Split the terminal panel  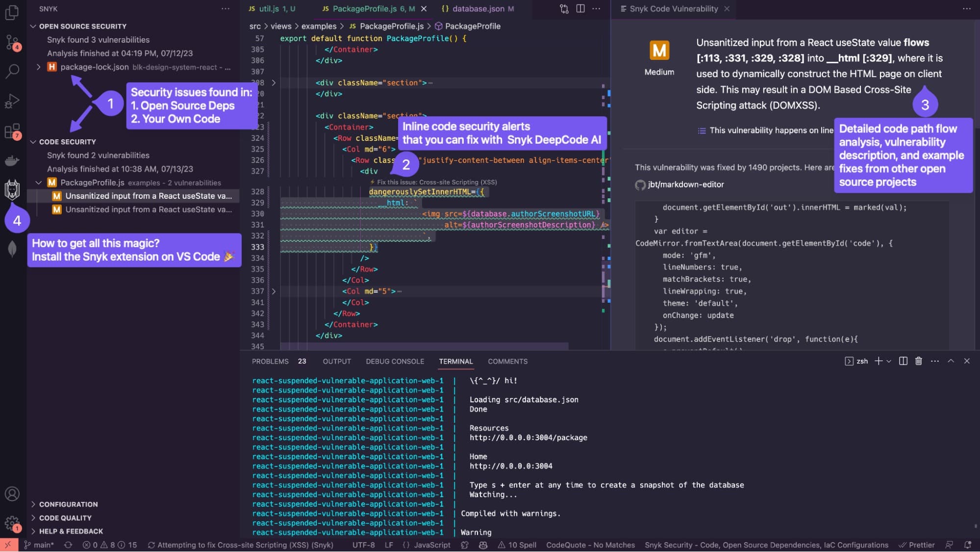(x=903, y=361)
